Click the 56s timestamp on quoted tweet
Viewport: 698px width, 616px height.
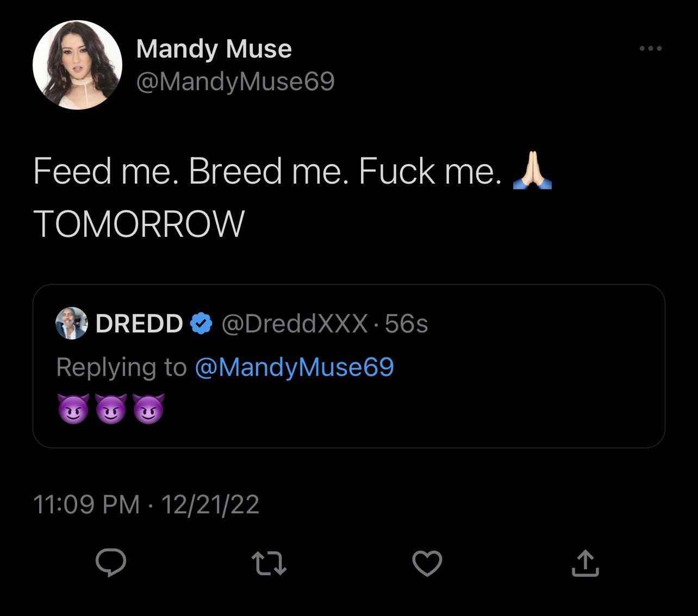(406, 324)
